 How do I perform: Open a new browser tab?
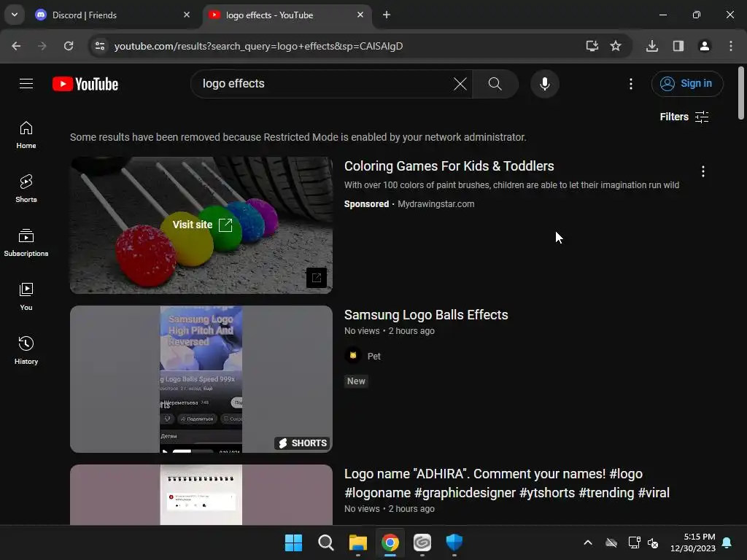387,15
